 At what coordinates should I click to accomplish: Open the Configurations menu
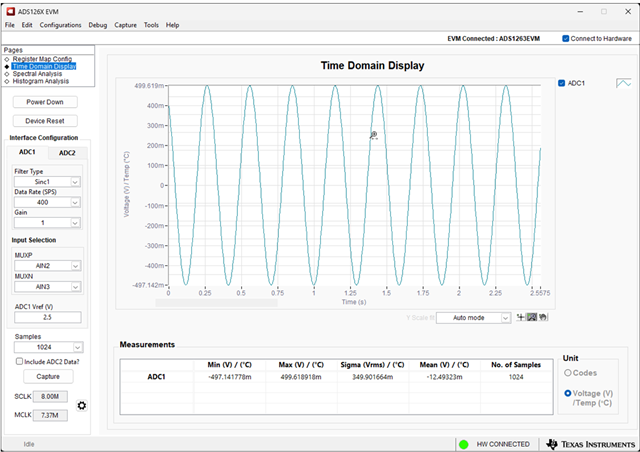(x=60, y=25)
